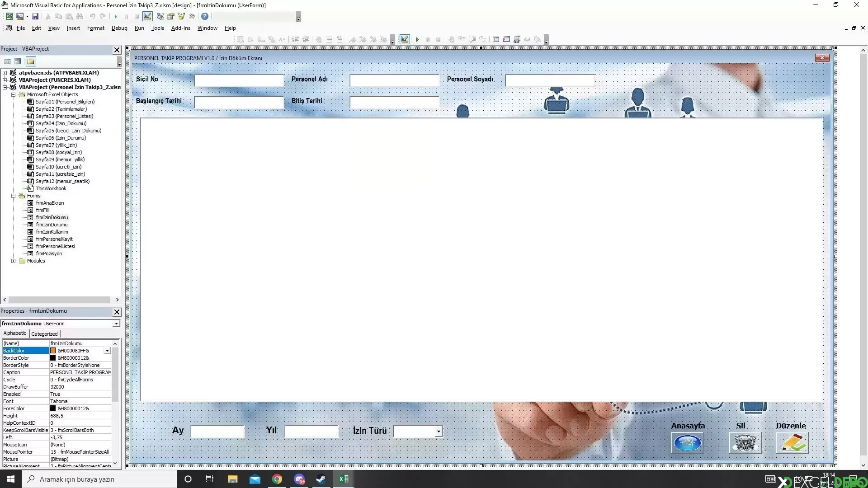
Task: Select the Categorized properties tab
Action: 44,333
